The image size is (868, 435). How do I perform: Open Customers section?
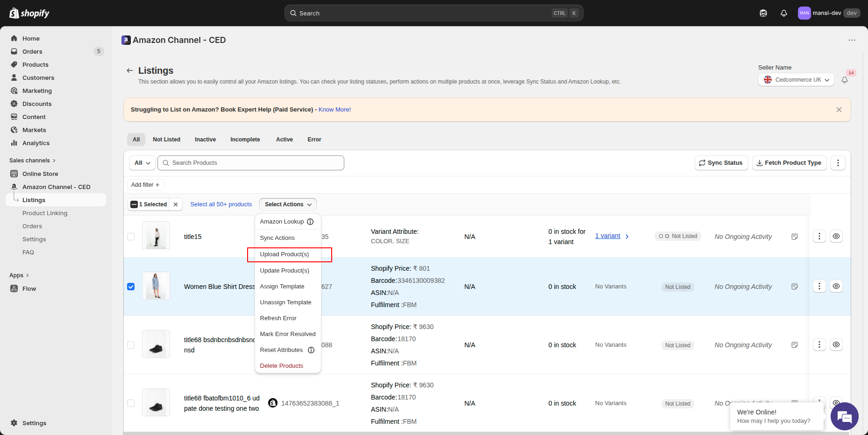tap(38, 77)
